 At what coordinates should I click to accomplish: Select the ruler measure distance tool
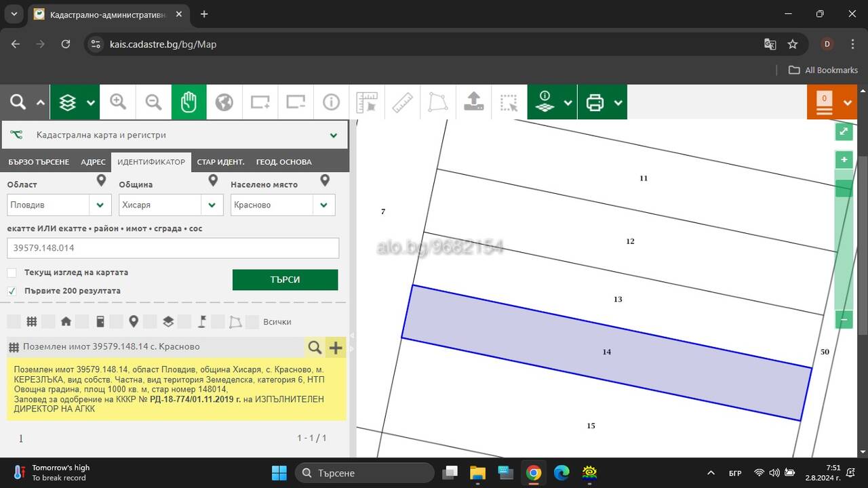[402, 102]
